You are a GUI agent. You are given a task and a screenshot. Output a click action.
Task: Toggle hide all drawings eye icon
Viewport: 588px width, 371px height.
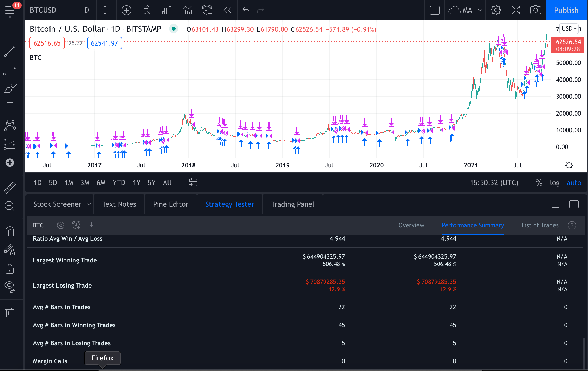pos(10,286)
